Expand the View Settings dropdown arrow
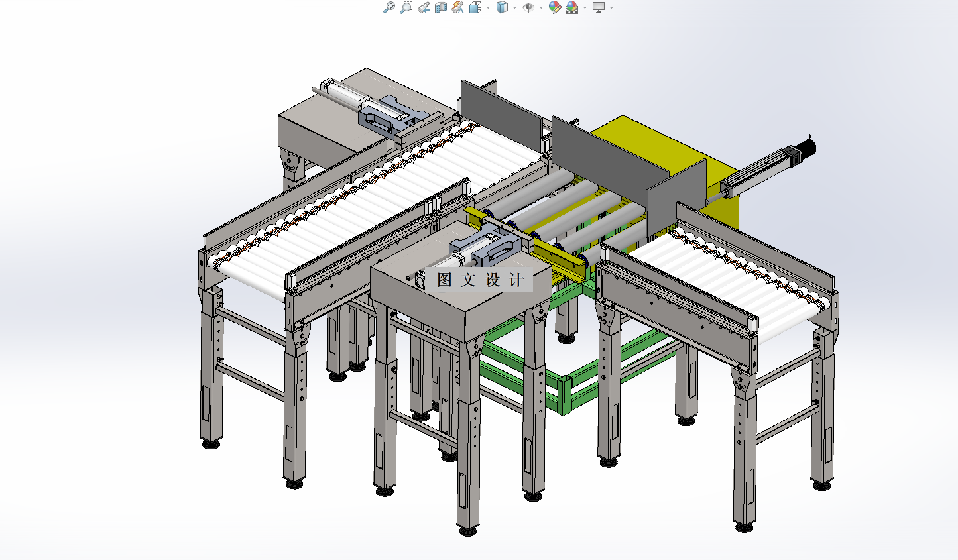The image size is (958, 560). coord(611,7)
